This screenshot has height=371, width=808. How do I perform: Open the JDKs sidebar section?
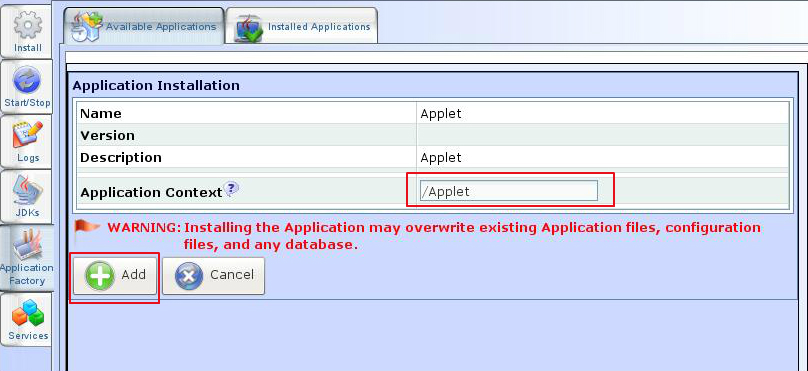point(26,196)
